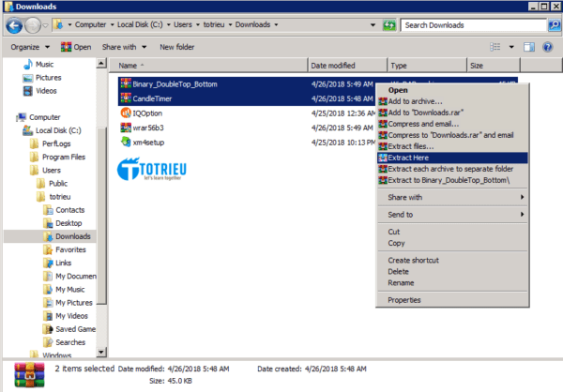Screen dimensions: 563x392
Task: Choose Copy in the context menu
Action: pos(452,243)
